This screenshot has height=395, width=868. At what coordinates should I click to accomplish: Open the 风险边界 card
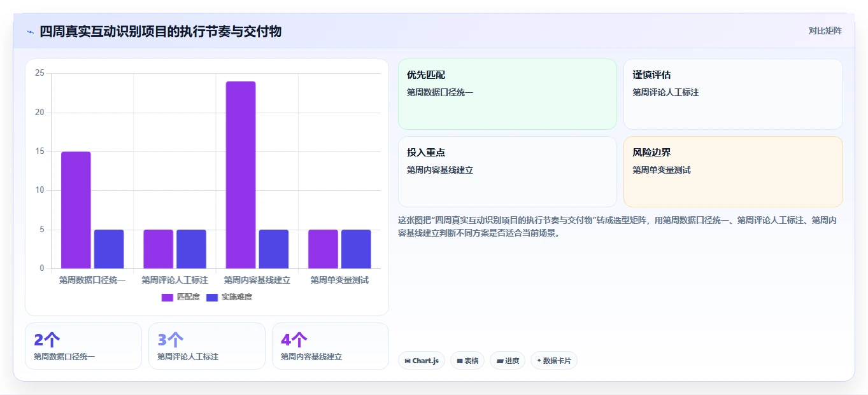click(x=733, y=172)
